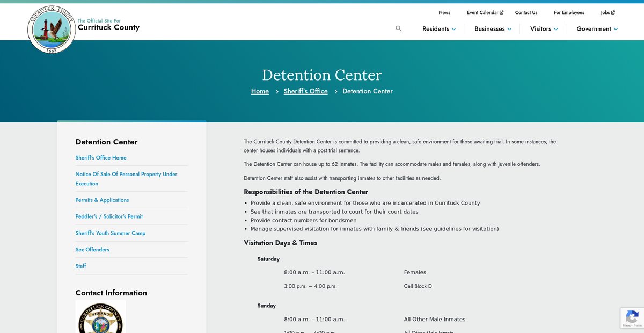Screen dimensions: 644x333
Task: Click the reCAPTCHA badge icon
Action: click(632, 317)
